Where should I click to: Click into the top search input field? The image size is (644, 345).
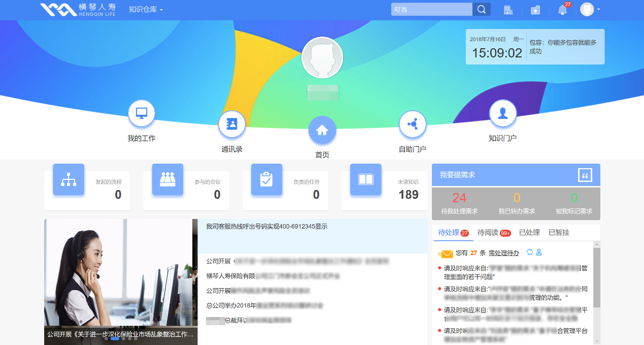[431, 10]
